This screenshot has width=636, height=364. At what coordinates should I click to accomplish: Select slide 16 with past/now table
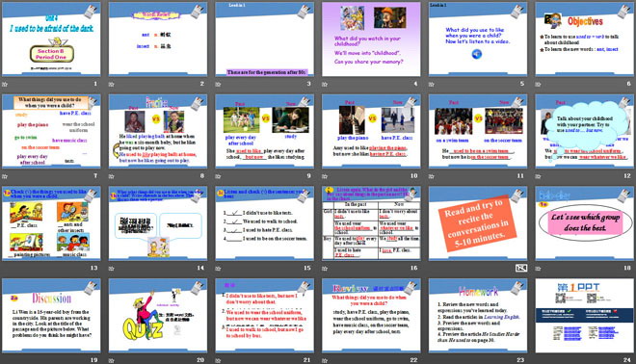point(371,223)
